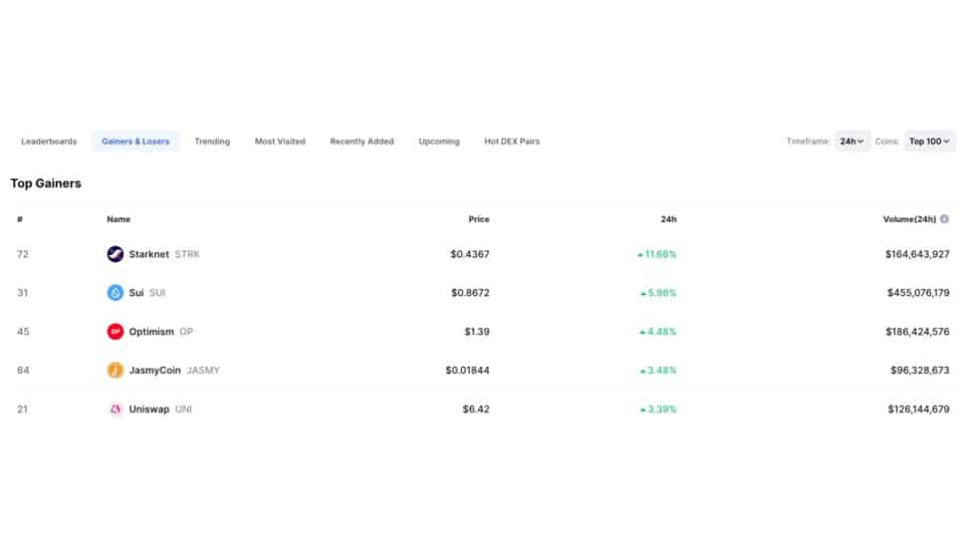Sort by the Volume(24h) column header
980x552 pixels.
tap(909, 219)
